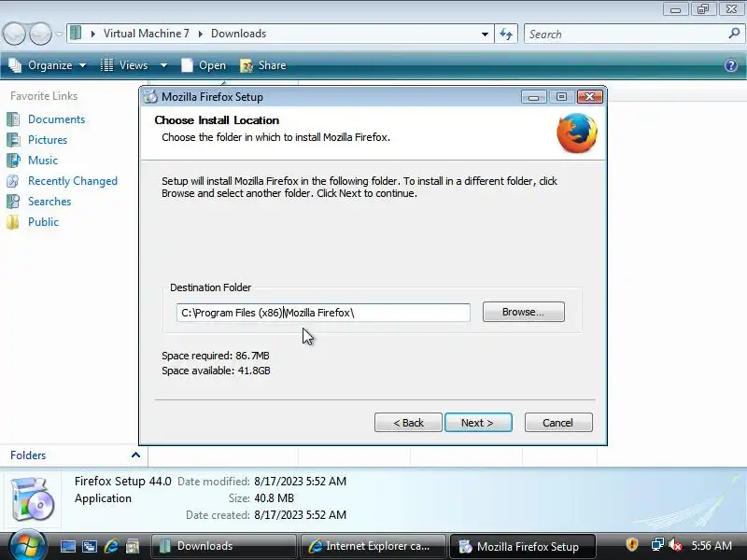
Task: Click the 5:56 AM taskbar clock
Action: pyautogui.click(x=712, y=545)
